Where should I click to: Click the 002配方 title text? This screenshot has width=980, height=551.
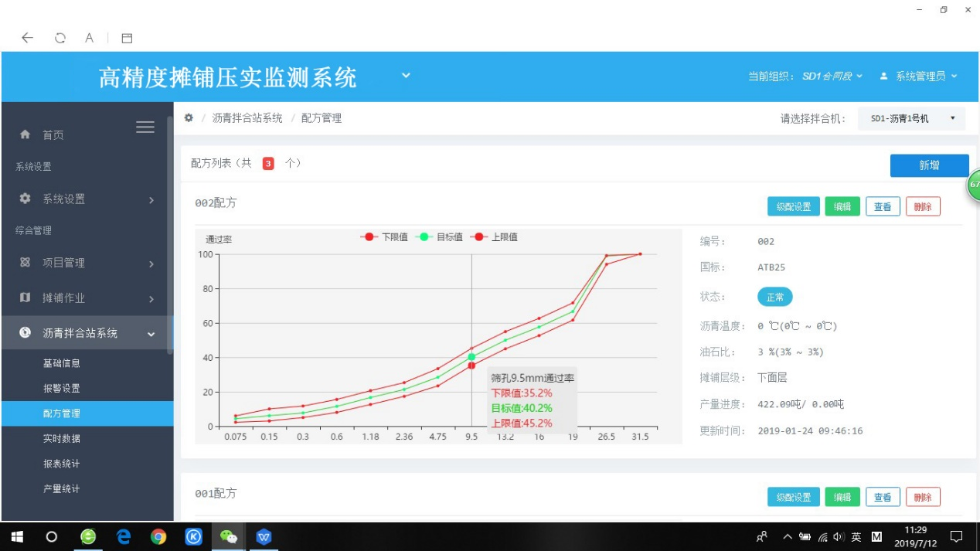pos(216,203)
